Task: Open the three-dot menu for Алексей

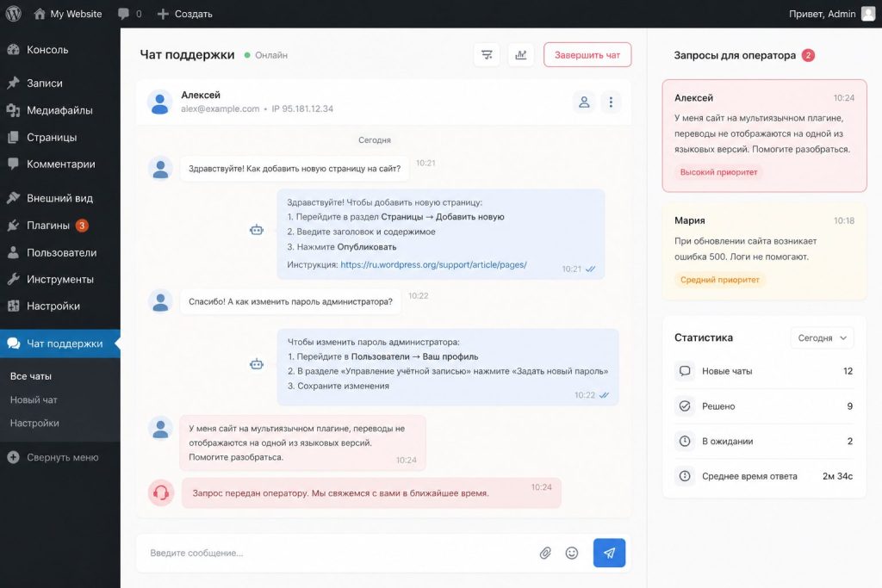Action: coord(611,102)
